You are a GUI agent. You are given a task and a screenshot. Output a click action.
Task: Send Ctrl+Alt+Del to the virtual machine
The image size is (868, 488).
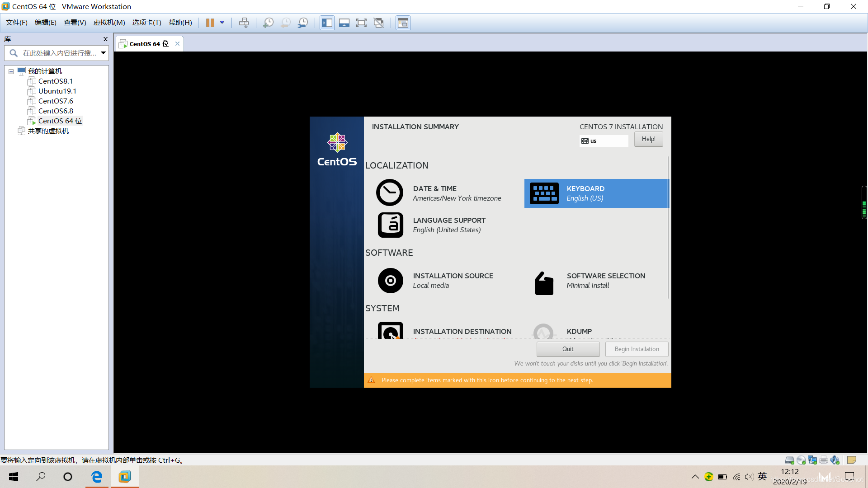[x=244, y=23]
